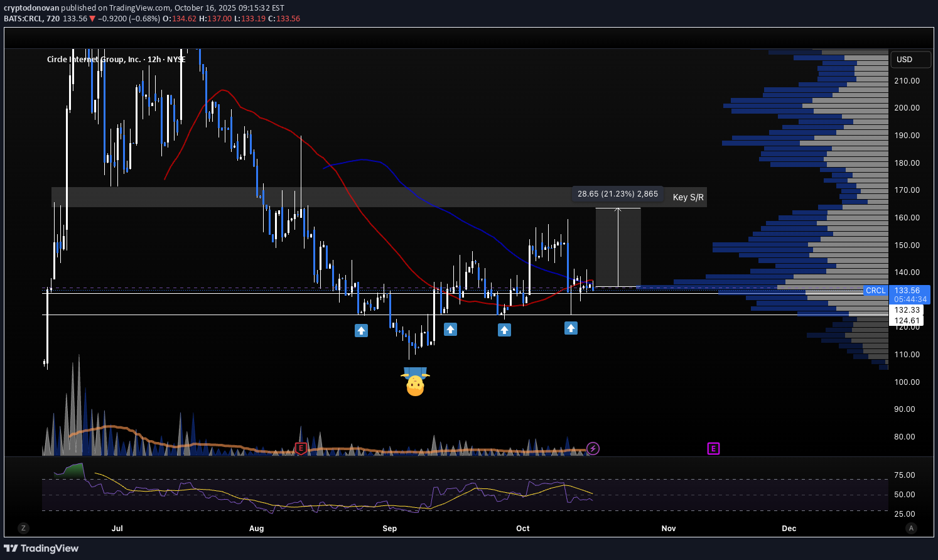Image resolution: width=938 pixels, height=560 pixels.
Task: Click the 133.56 price label on the axis
Action: click(908, 291)
